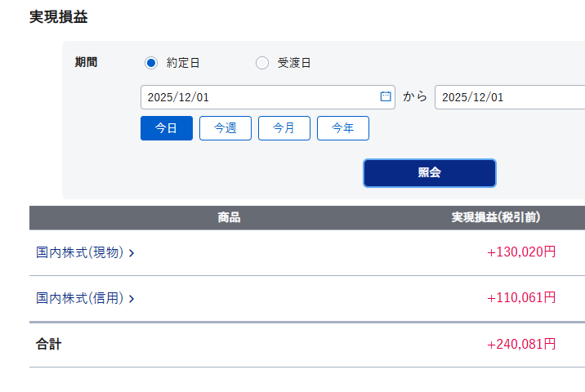The width and height of the screenshot is (585, 392).
Task: Click the +110,061円 profit value
Action: [521, 298]
